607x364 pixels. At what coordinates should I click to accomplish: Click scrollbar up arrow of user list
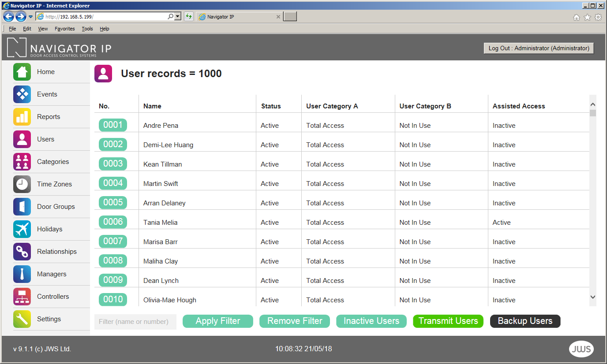pos(593,105)
